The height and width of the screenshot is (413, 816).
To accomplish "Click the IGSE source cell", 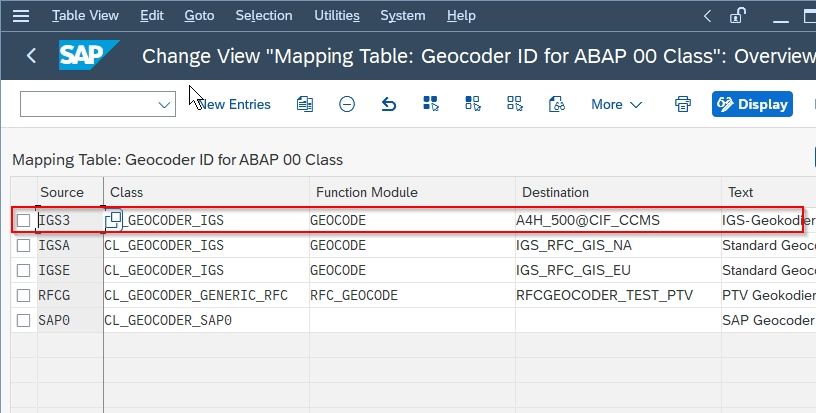I will 70,270.
